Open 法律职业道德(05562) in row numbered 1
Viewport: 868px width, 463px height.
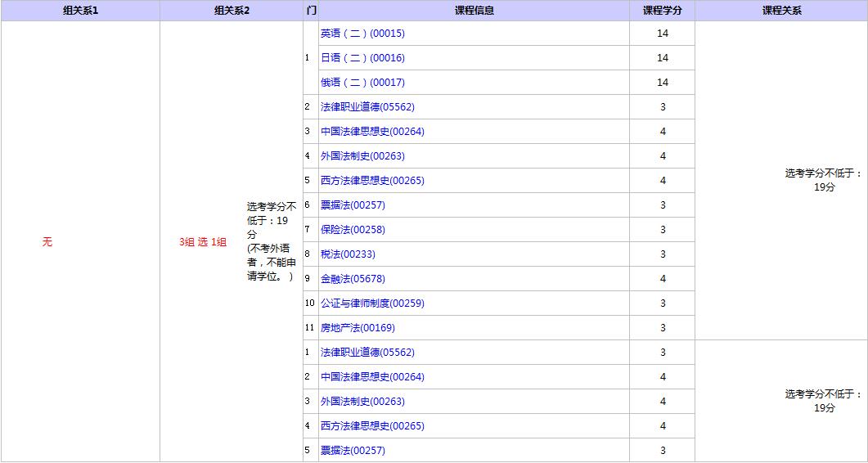click(367, 353)
